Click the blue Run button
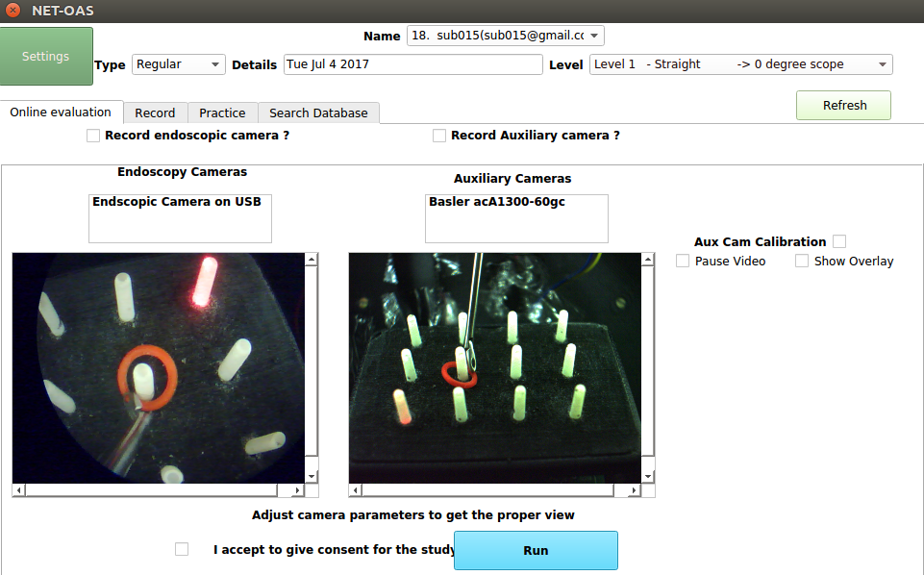924x575 pixels. point(536,550)
